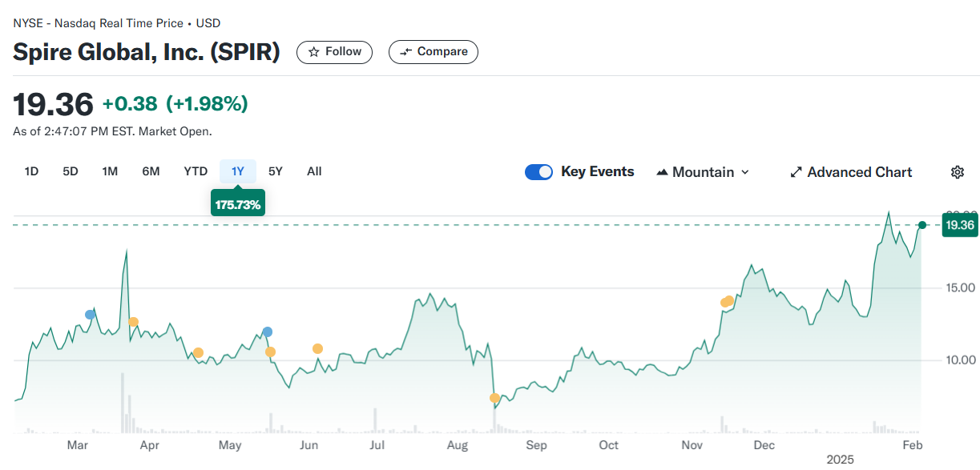
Task: Click the 19.36 price label on chart
Action: point(959,225)
